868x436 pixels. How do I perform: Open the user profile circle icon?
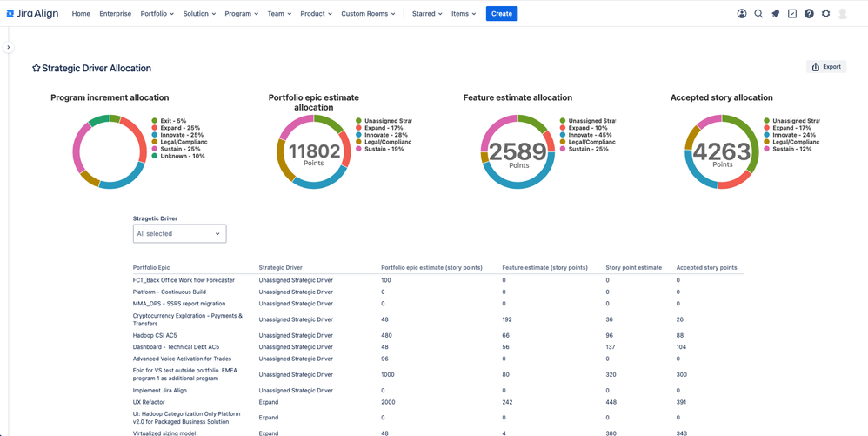pos(742,14)
